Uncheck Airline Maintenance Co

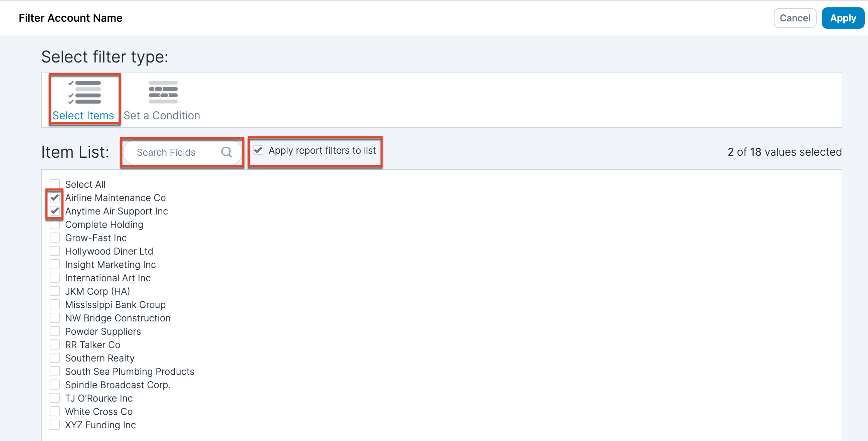tap(55, 197)
